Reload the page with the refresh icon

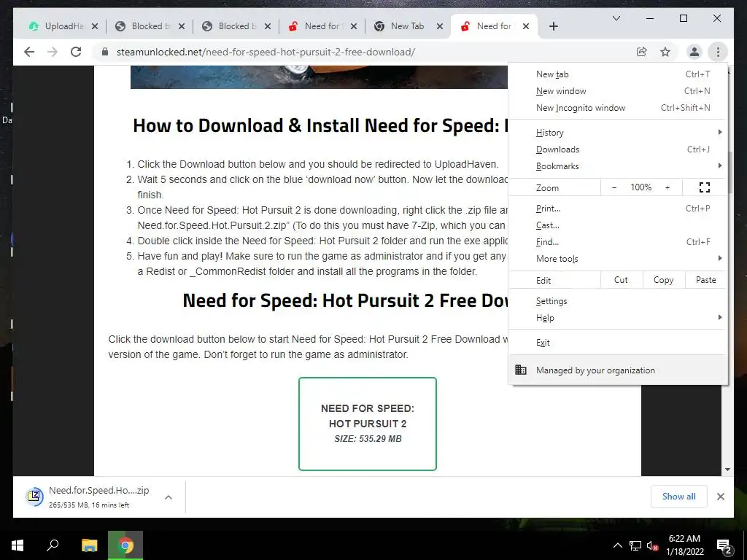tap(76, 52)
